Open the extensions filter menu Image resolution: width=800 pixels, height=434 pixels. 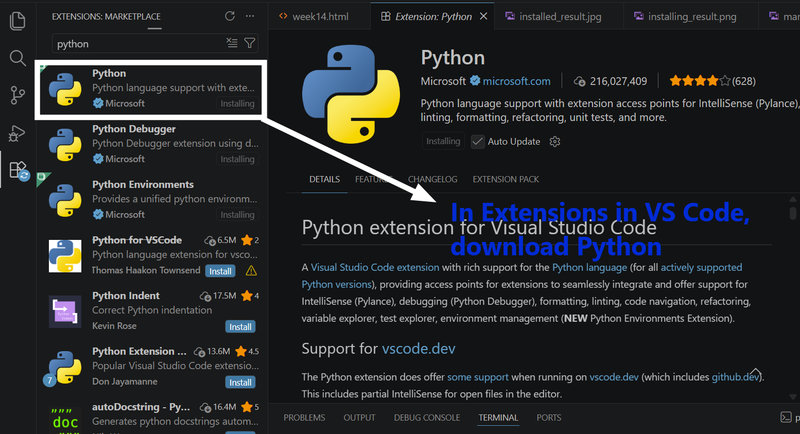click(x=249, y=43)
